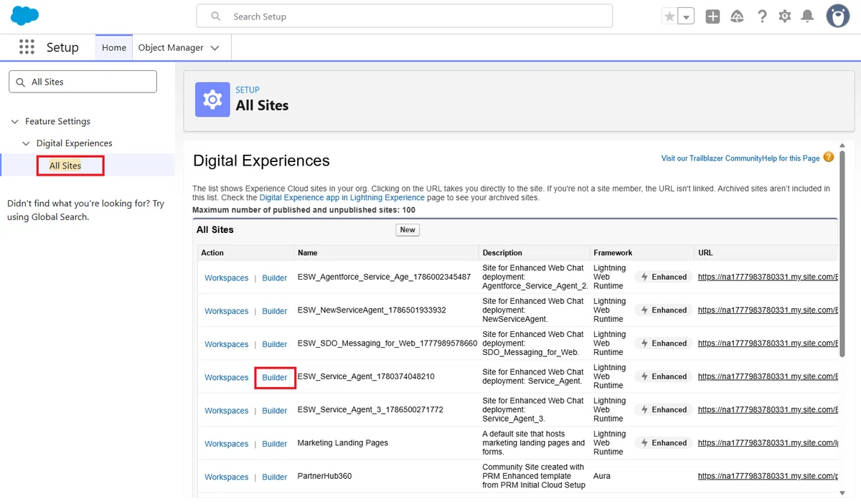The width and height of the screenshot is (861, 504).
Task: Open Builder for ESW_Agentforce_Service_Age site
Action: pos(275,278)
